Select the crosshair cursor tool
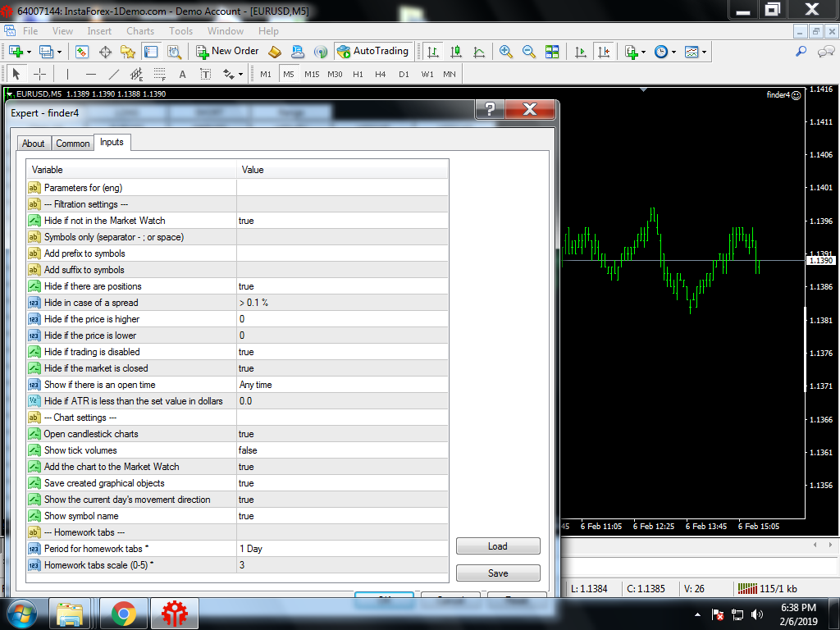Image resolution: width=840 pixels, height=630 pixels. (39, 74)
